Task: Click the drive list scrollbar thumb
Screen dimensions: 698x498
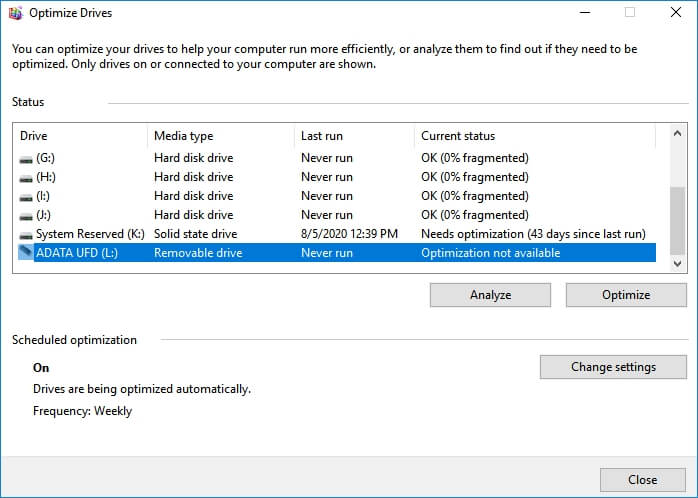Action: [x=677, y=218]
